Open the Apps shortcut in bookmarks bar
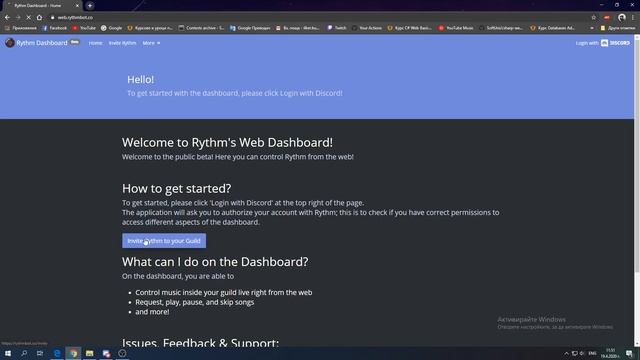The height and width of the screenshot is (360, 640). coord(20,28)
